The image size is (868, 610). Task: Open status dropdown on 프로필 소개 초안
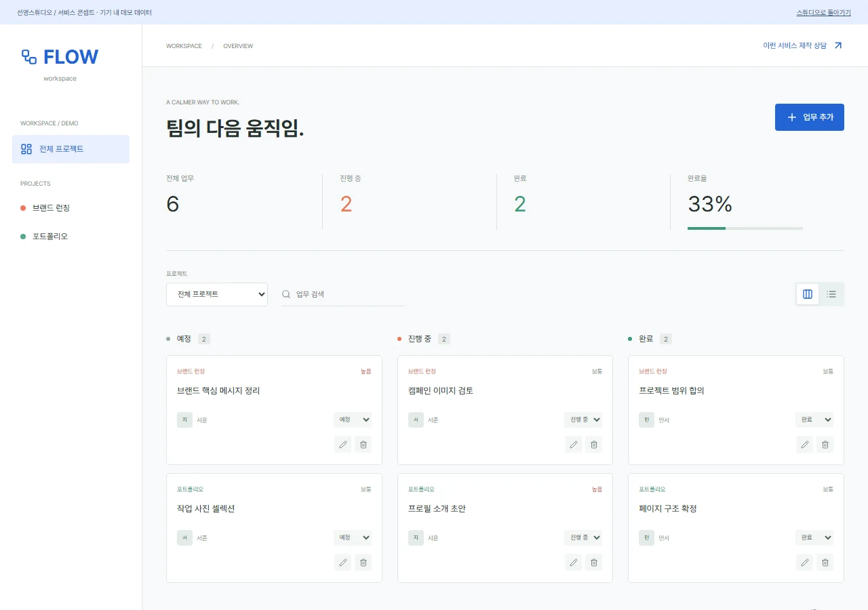[583, 538]
